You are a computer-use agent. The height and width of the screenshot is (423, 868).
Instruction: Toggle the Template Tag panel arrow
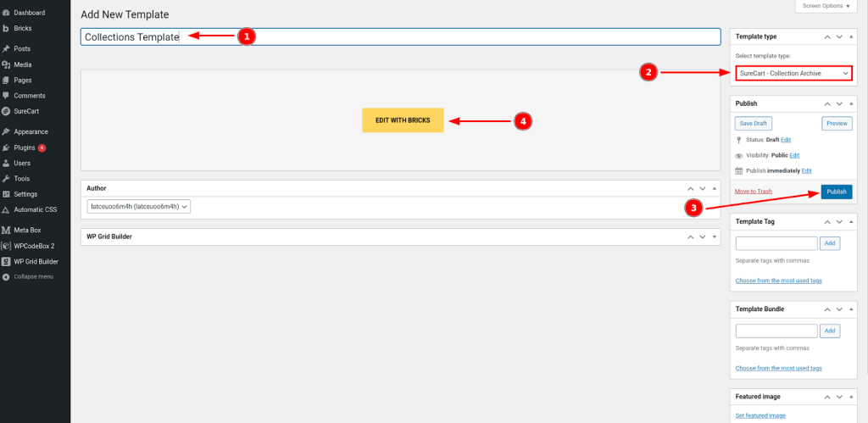(x=851, y=221)
